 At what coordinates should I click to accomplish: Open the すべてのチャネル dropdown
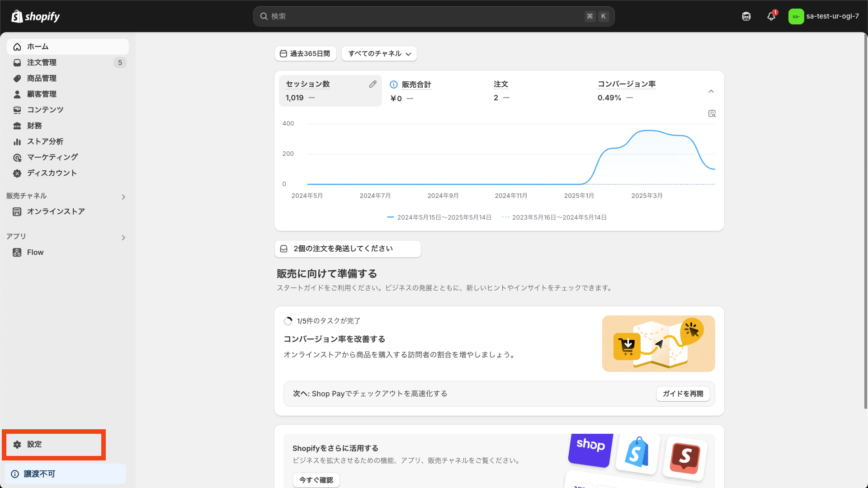tap(379, 53)
